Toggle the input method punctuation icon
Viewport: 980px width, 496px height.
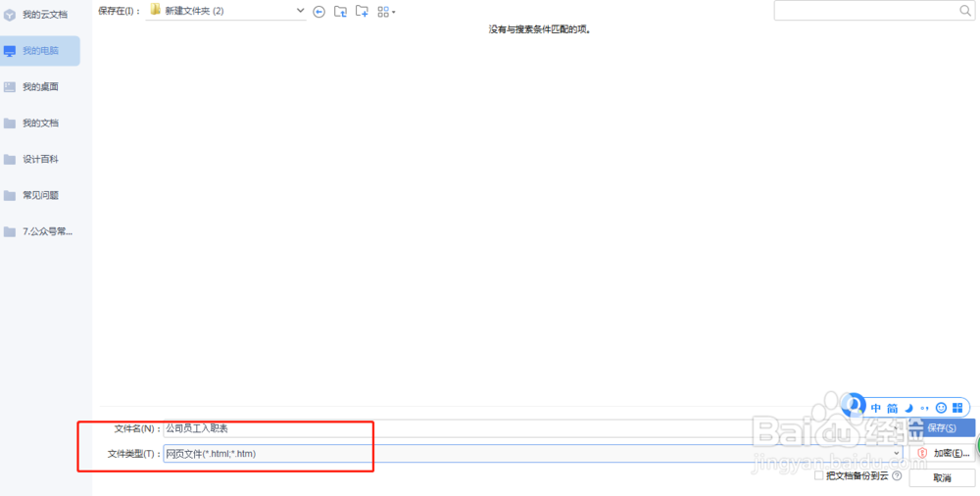(924, 408)
